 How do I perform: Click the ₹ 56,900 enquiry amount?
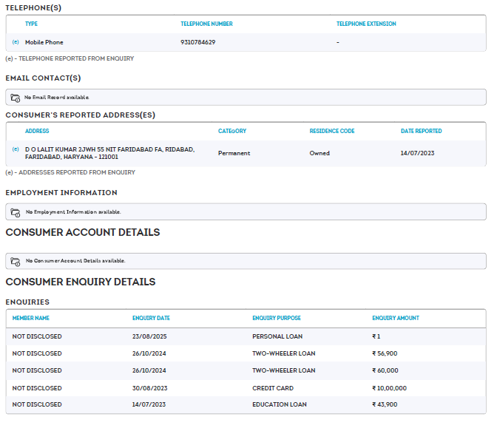385,353
